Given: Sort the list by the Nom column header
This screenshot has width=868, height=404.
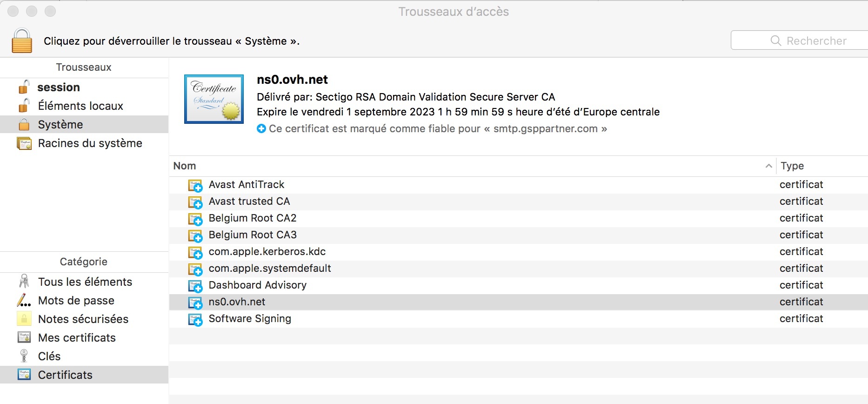Looking at the screenshot, I should pyautogui.click(x=185, y=166).
